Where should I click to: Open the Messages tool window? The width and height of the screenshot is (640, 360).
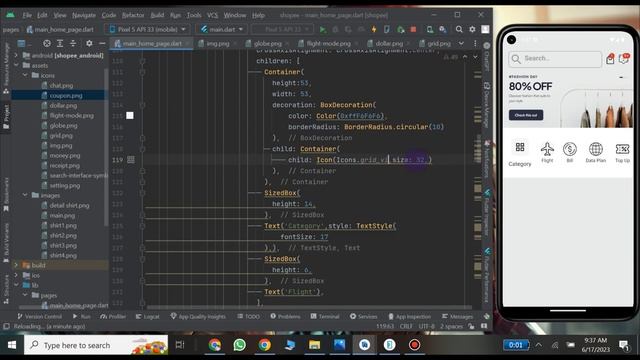457,316
